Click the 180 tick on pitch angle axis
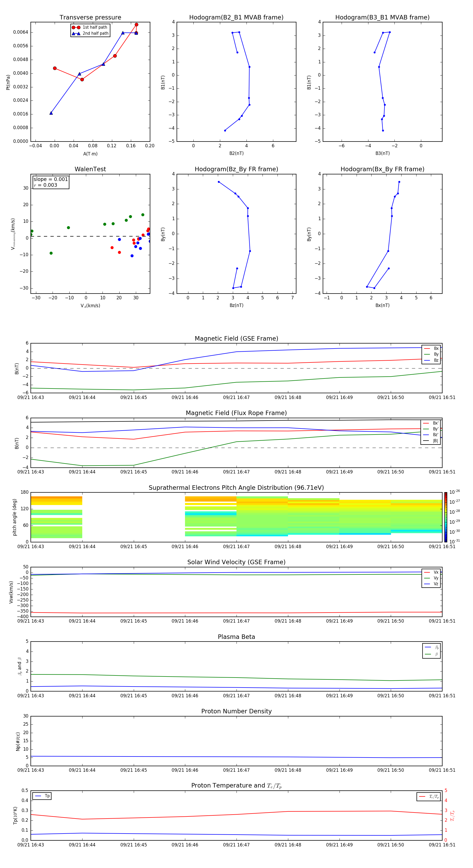473x868 pixels. coord(25,492)
